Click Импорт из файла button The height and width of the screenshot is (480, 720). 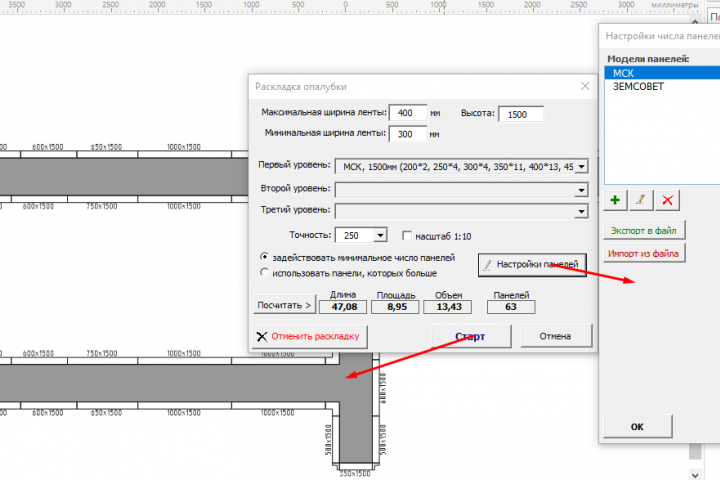pos(644,253)
